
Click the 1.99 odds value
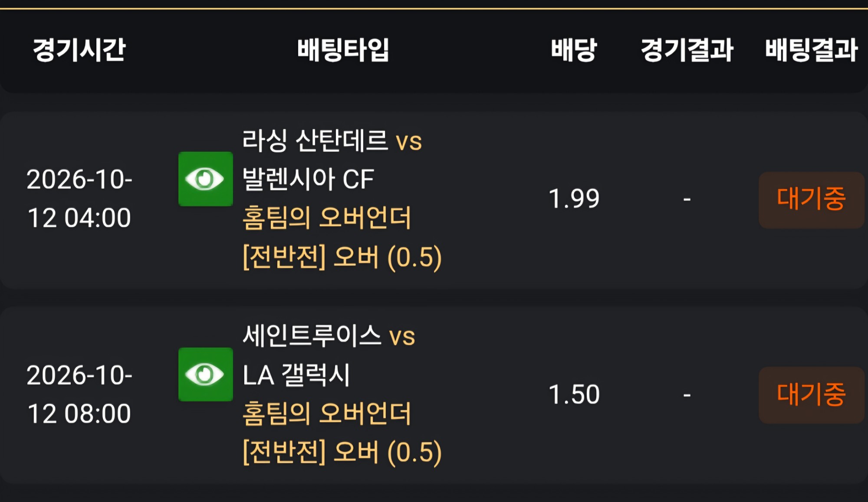(x=574, y=199)
